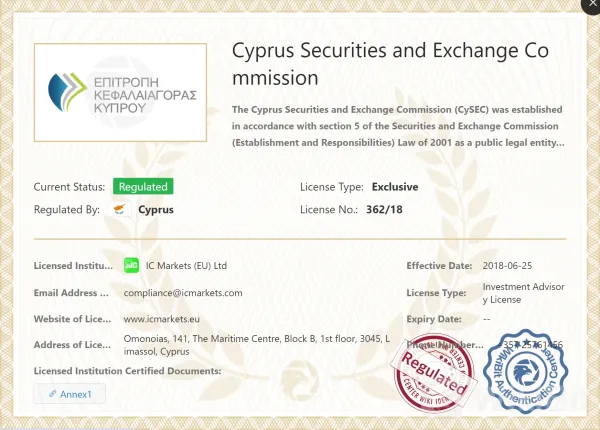This screenshot has width=600, height=430.
Task: Click the IC Markets (EU) Ltd name
Action: click(x=187, y=265)
